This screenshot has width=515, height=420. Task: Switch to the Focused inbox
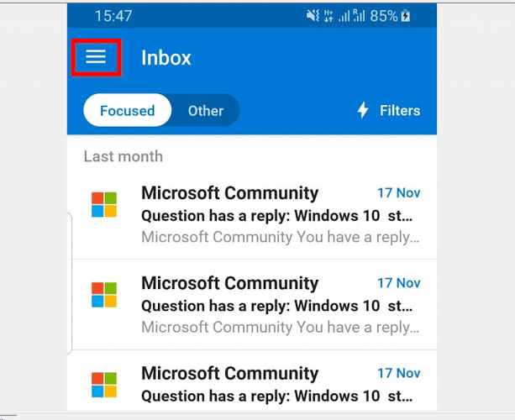point(128,110)
